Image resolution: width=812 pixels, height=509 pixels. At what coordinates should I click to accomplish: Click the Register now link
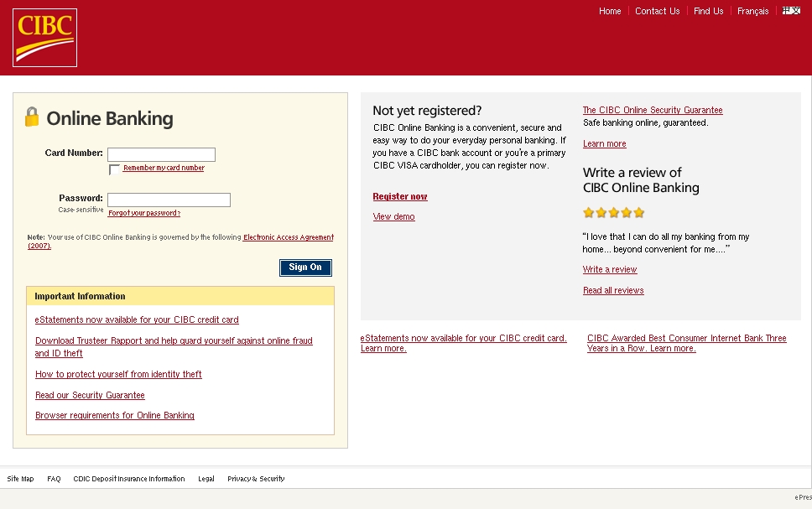400,196
